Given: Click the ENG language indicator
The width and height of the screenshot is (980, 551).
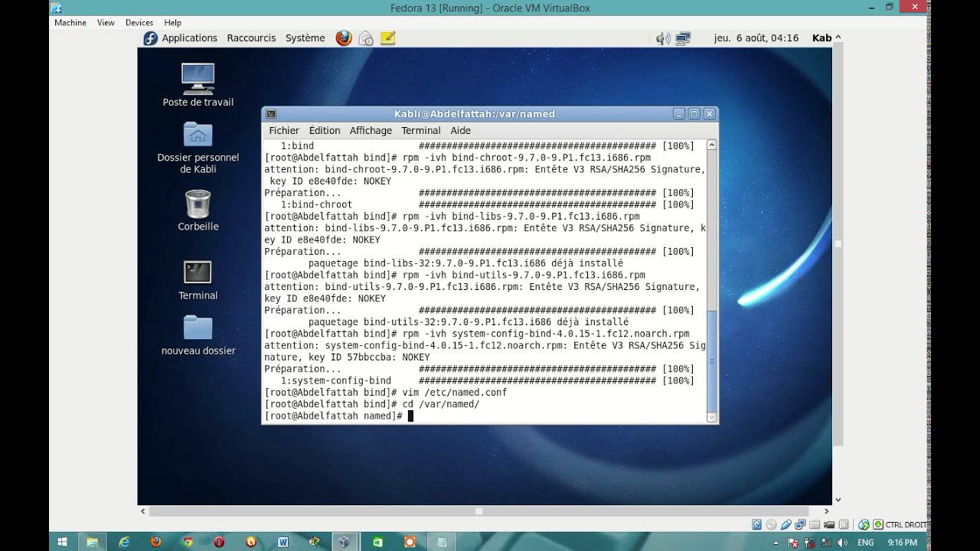Looking at the screenshot, I should [x=866, y=543].
